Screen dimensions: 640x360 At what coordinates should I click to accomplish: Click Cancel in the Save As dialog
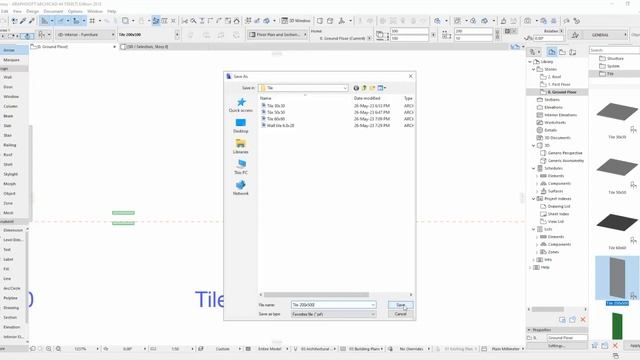pos(400,314)
